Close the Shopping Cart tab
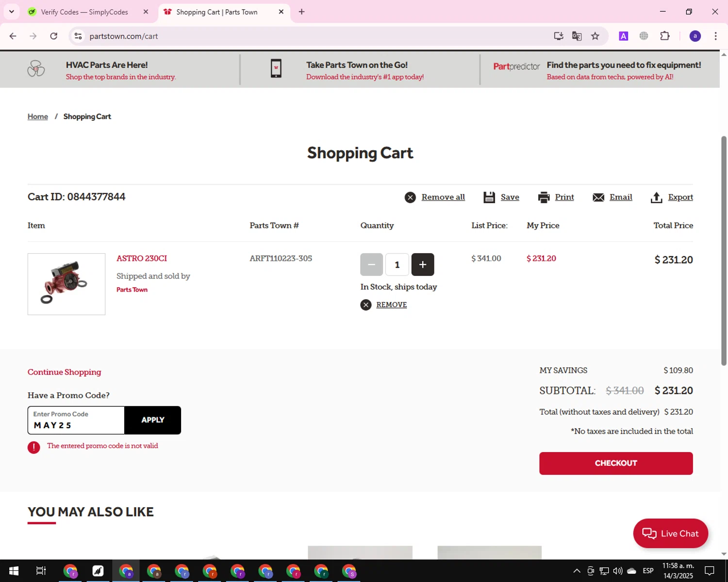728x582 pixels. tap(281, 12)
